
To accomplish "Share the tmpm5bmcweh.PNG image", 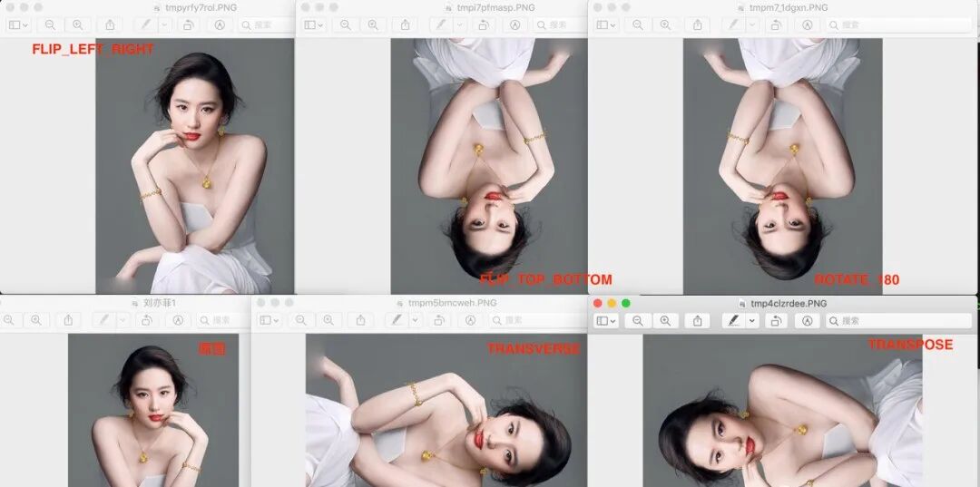I will (360, 320).
